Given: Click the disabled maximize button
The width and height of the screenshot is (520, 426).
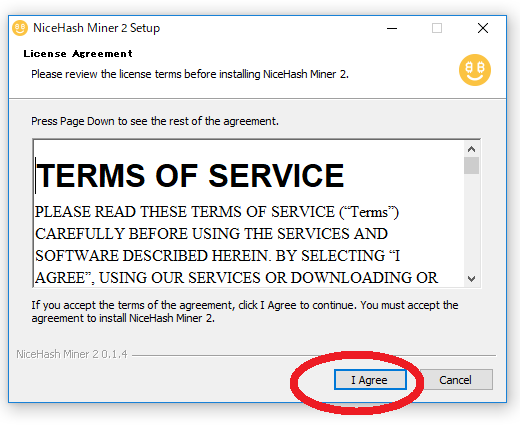Looking at the screenshot, I should coord(437,28).
